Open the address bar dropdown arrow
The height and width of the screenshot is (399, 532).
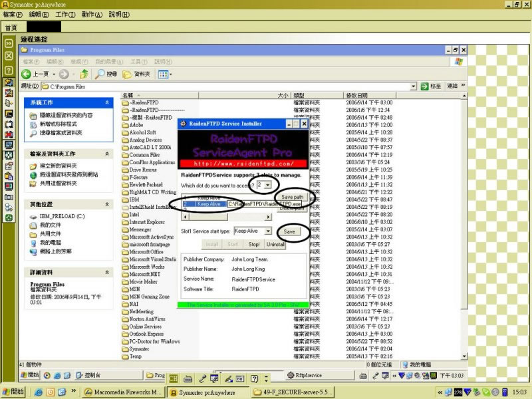pos(413,86)
